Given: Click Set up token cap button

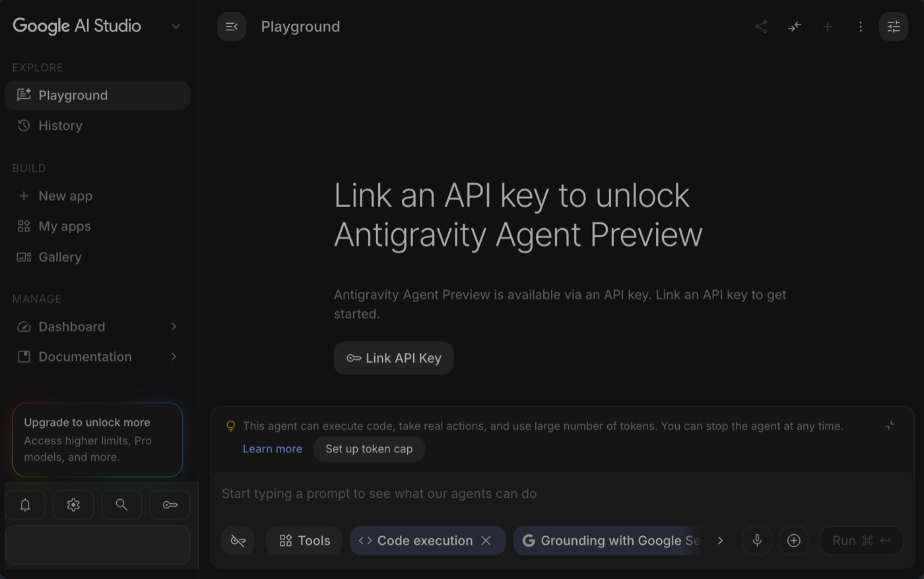Looking at the screenshot, I should click(369, 449).
